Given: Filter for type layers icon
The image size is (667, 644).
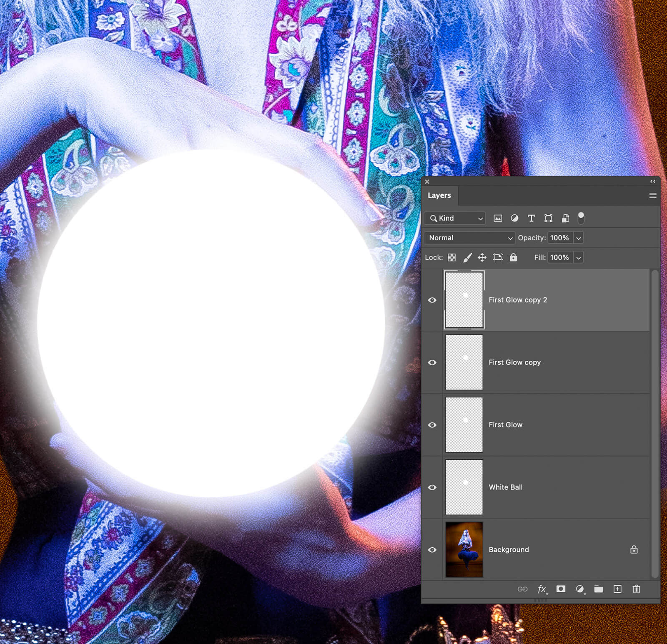Looking at the screenshot, I should click(531, 218).
